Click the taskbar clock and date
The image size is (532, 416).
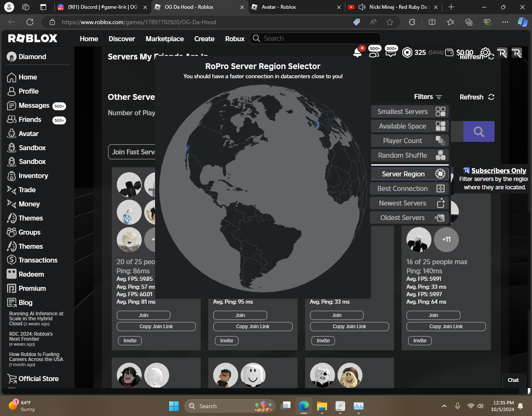(503, 406)
